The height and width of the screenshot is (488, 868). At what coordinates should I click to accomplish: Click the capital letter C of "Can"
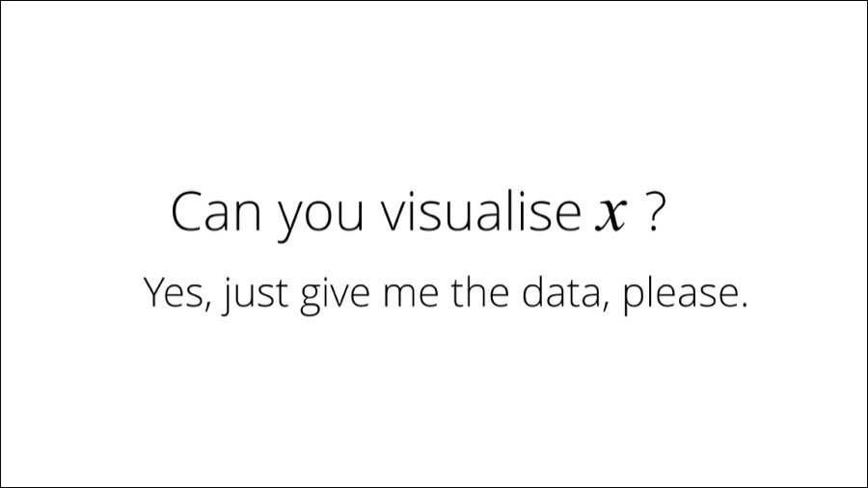point(188,212)
